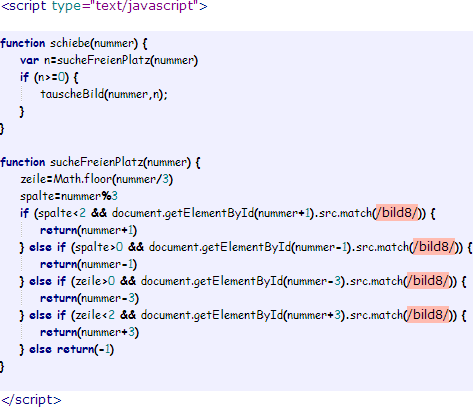The image size is (473, 407).
Task: Click the return(nummer-1) statement
Action: coord(88,264)
